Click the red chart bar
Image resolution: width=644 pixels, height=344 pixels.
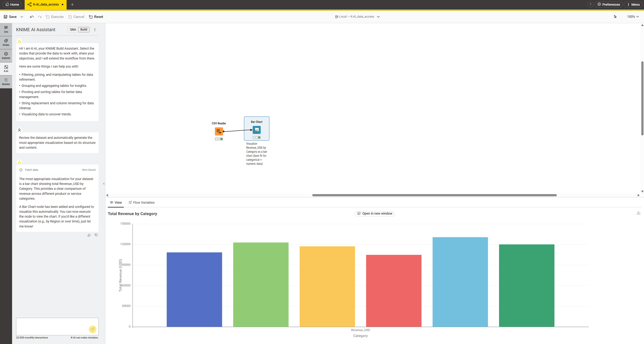(x=393, y=291)
